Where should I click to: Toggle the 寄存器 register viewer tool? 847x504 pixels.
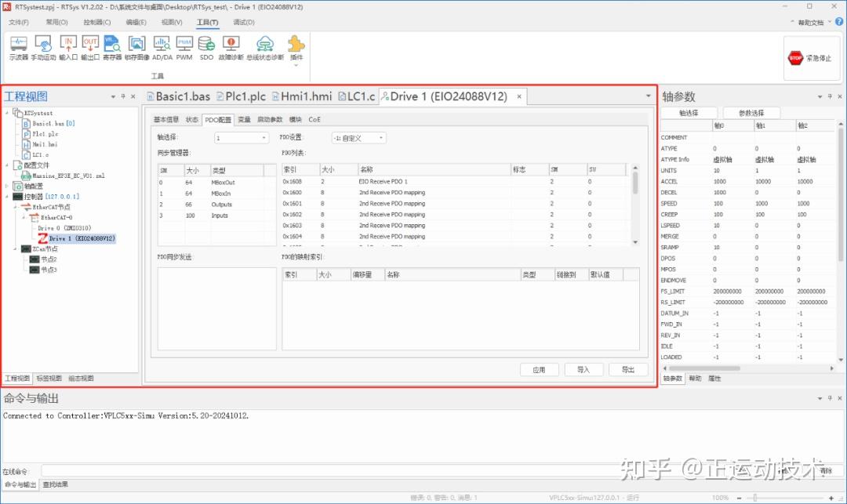click(111, 47)
